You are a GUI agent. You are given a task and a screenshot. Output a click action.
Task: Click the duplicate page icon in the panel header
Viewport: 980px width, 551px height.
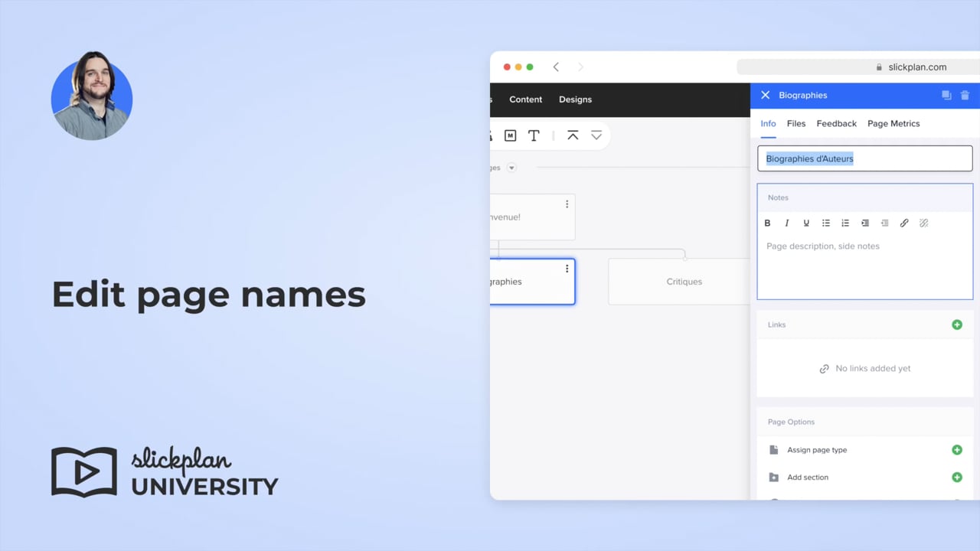pyautogui.click(x=946, y=96)
